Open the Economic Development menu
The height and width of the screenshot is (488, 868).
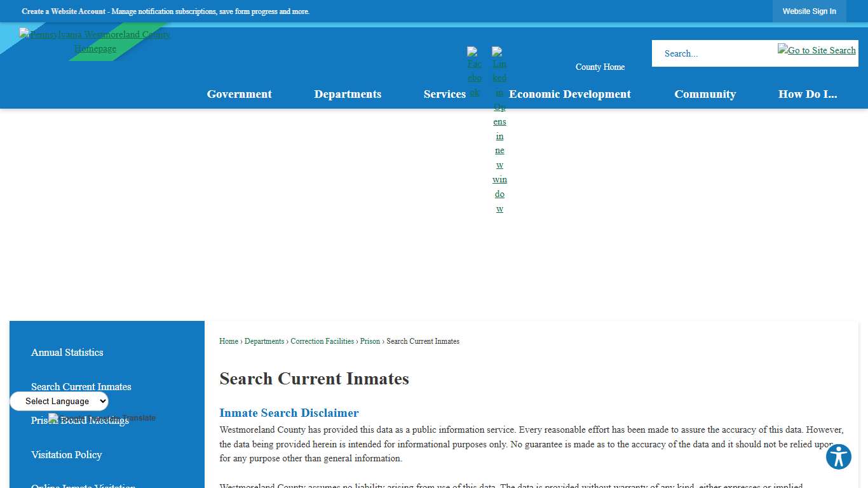pyautogui.click(x=570, y=93)
